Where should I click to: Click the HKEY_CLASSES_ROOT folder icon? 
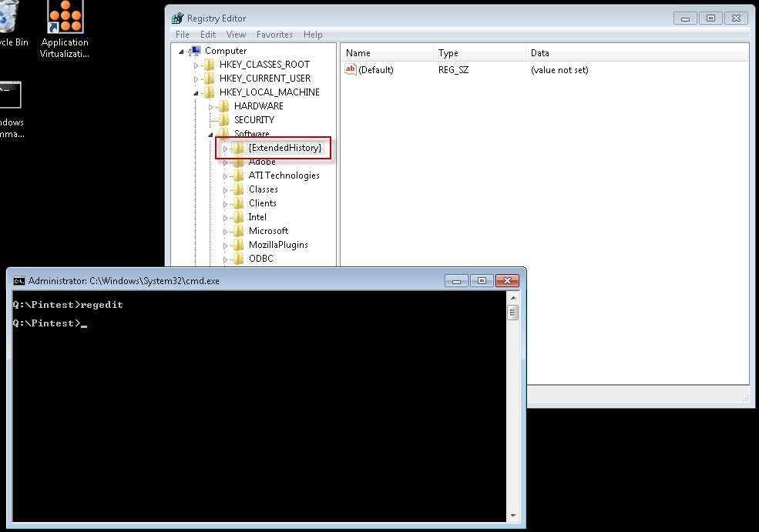[210, 65]
